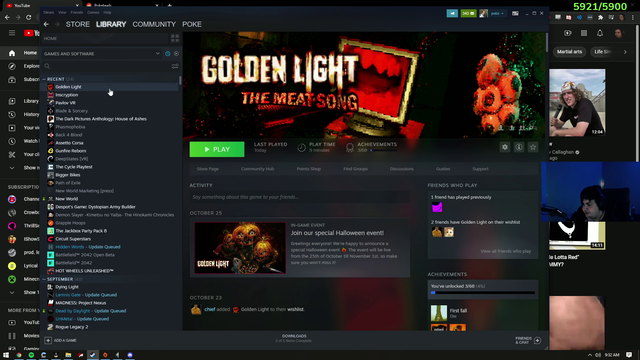The height and width of the screenshot is (360, 640).
Task: Select Inscryption in the games list
Action: pyautogui.click(x=67, y=95)
